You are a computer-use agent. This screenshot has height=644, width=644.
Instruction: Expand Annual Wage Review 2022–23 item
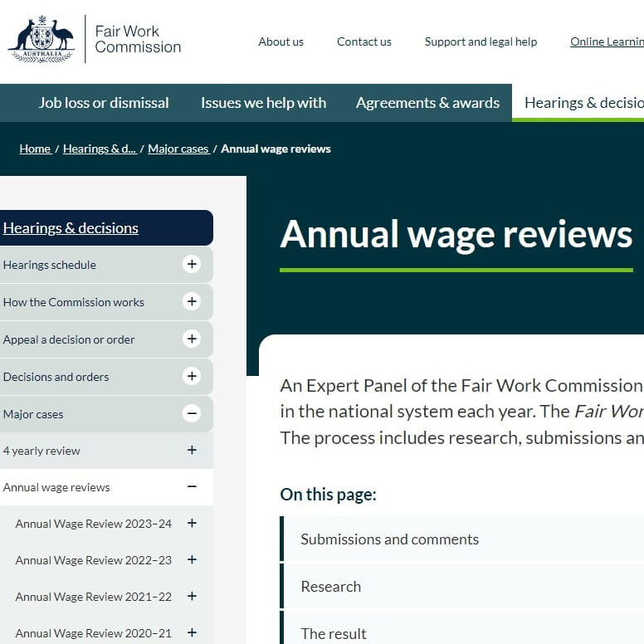pos(192,560)
